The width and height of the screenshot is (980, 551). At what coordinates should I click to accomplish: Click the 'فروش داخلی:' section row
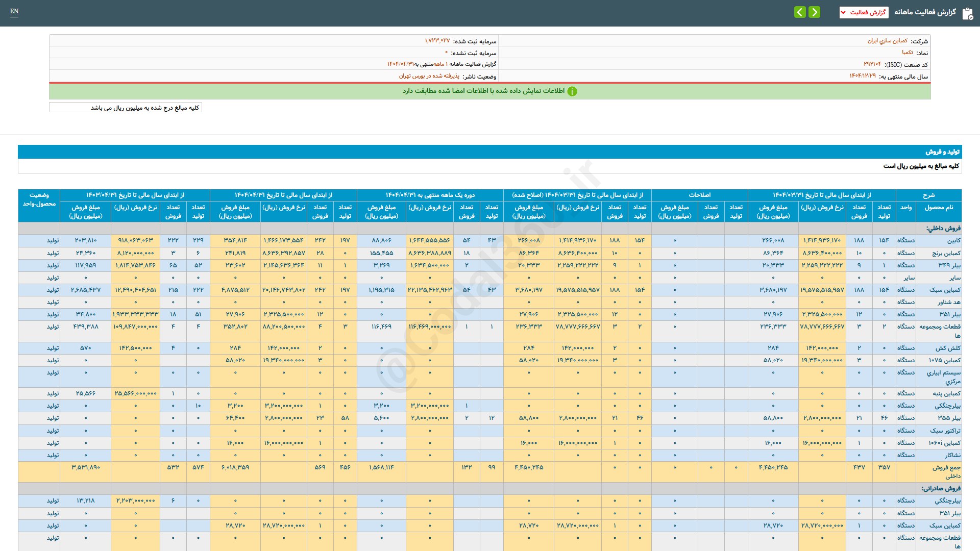click(490, 228)
